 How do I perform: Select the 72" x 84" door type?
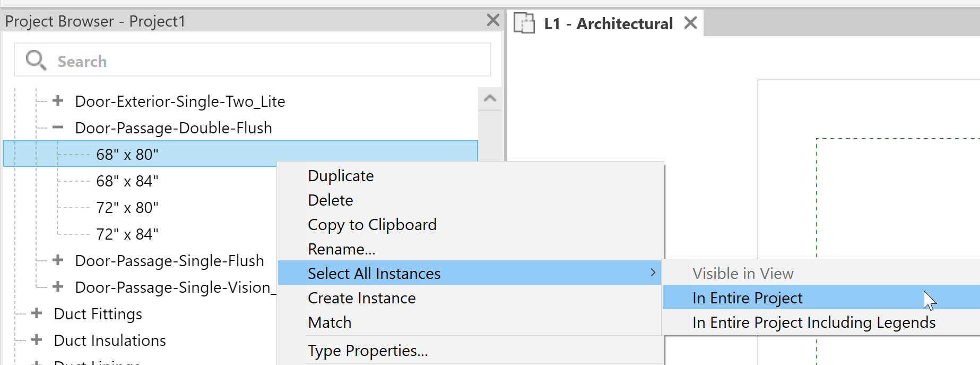coord(127,233)
